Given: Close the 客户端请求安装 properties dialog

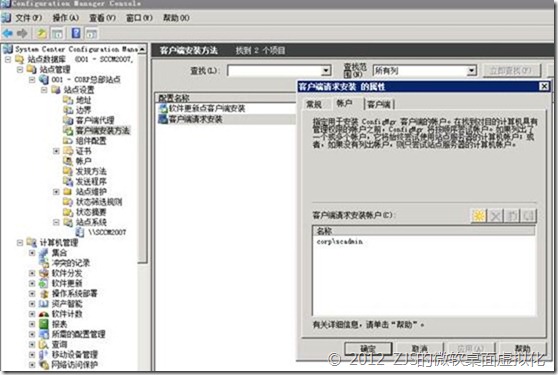Looking at the screenshot, I should (x=544, y=86).
